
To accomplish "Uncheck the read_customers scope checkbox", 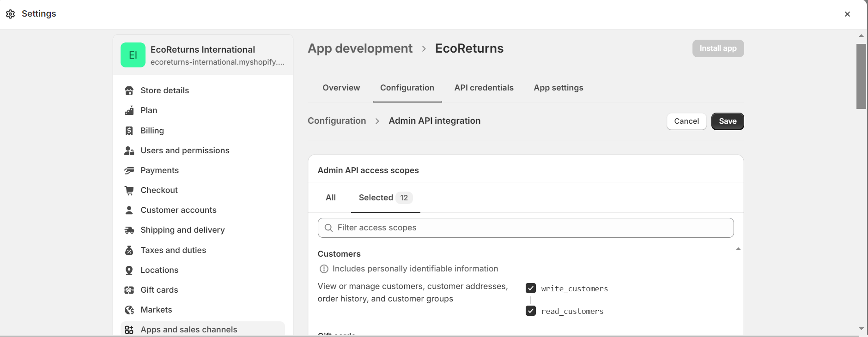I will 531,311.
